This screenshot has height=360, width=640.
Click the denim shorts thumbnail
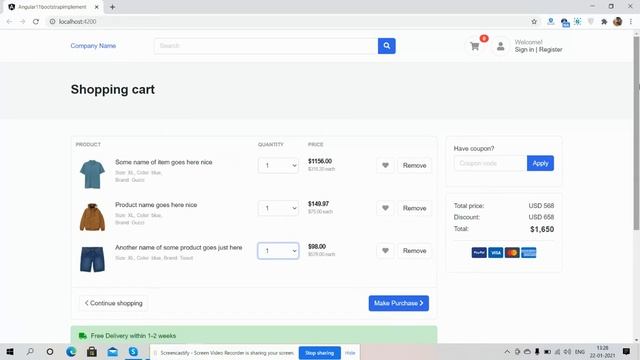(92, 259)
